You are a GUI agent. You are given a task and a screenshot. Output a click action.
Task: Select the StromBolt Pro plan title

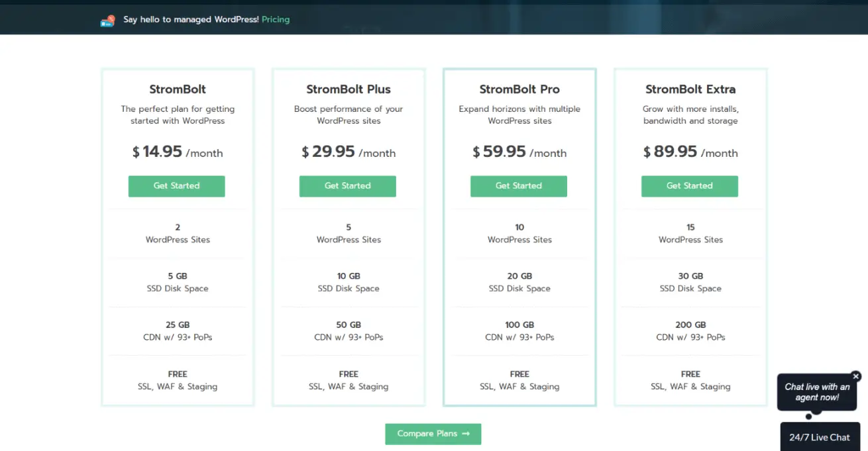519,89
